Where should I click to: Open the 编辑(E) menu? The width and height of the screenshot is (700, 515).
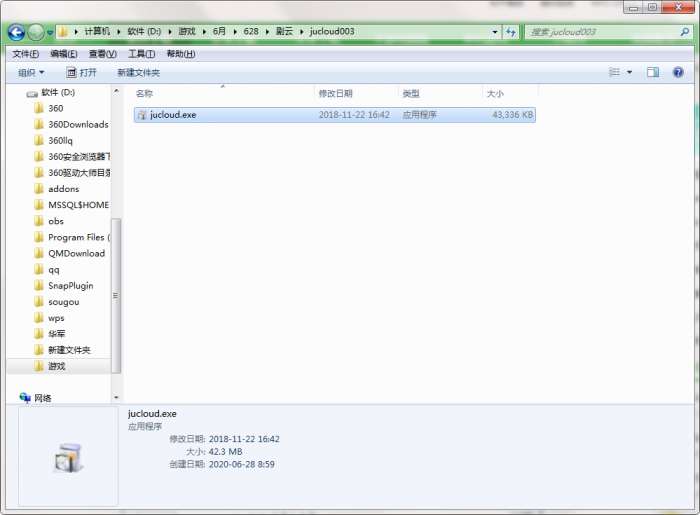(x=64, y=54)
